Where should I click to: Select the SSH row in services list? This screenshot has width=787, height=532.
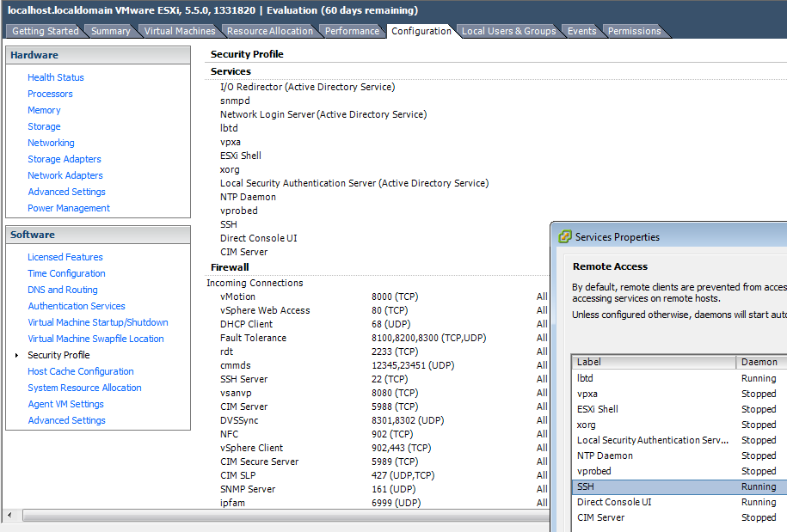click(654, 486)
